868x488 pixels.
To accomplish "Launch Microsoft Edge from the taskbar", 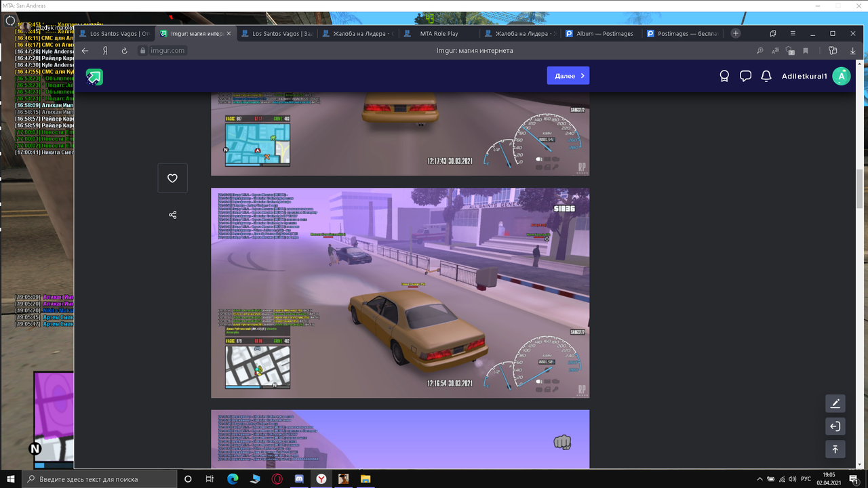I will click(233, 479).
